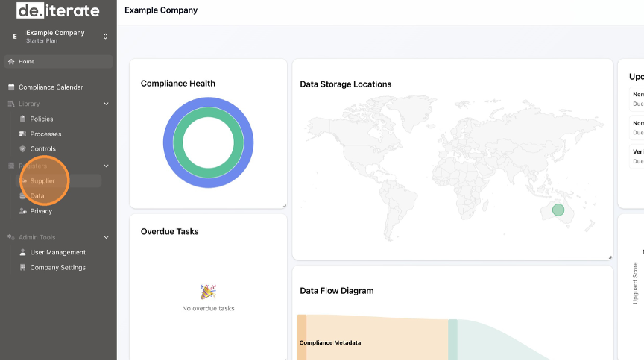644x361 pixels.
Task: Click the User Management person icon
Action: click(22, 253)
